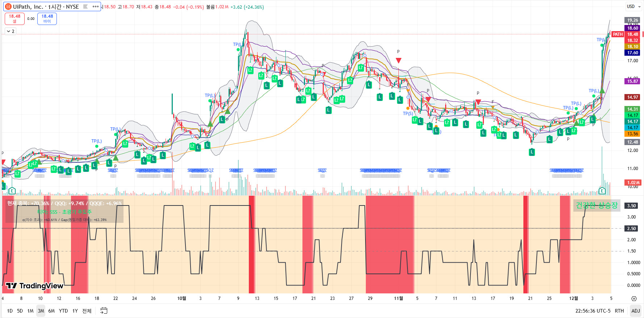Select the 1Y time range
Image resolution: width=644 pixels, height=318 pixels.
pyautogui.click(x=75, y=311)
